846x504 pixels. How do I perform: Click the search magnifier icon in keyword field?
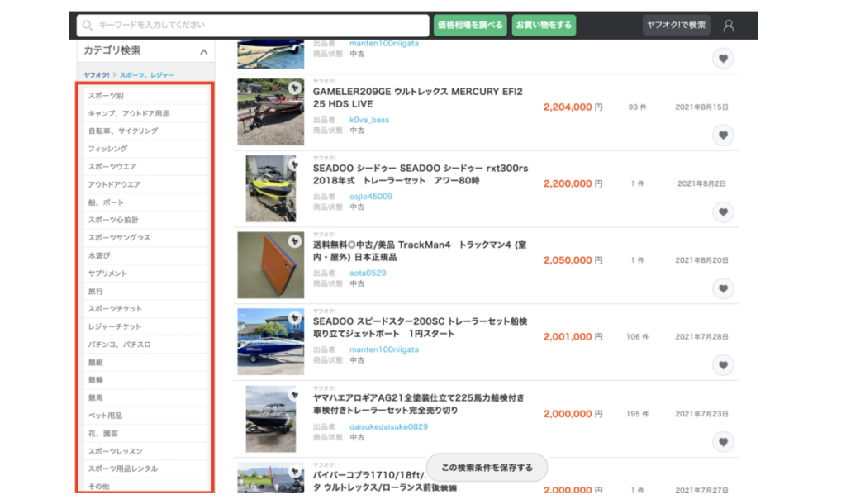point(88,25)
